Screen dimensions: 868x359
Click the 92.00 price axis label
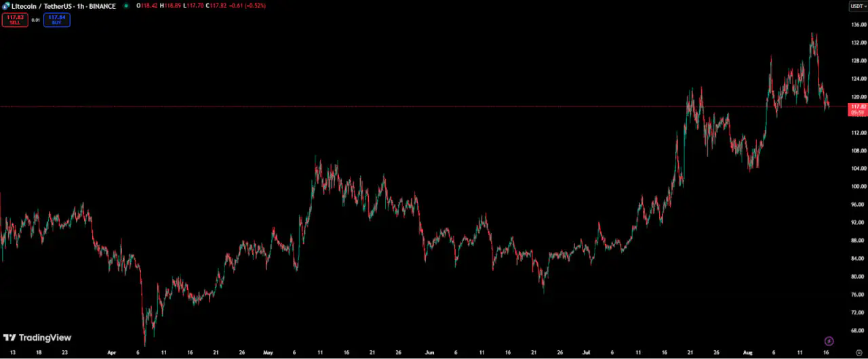pyautogui.click(x=859, y=222)
